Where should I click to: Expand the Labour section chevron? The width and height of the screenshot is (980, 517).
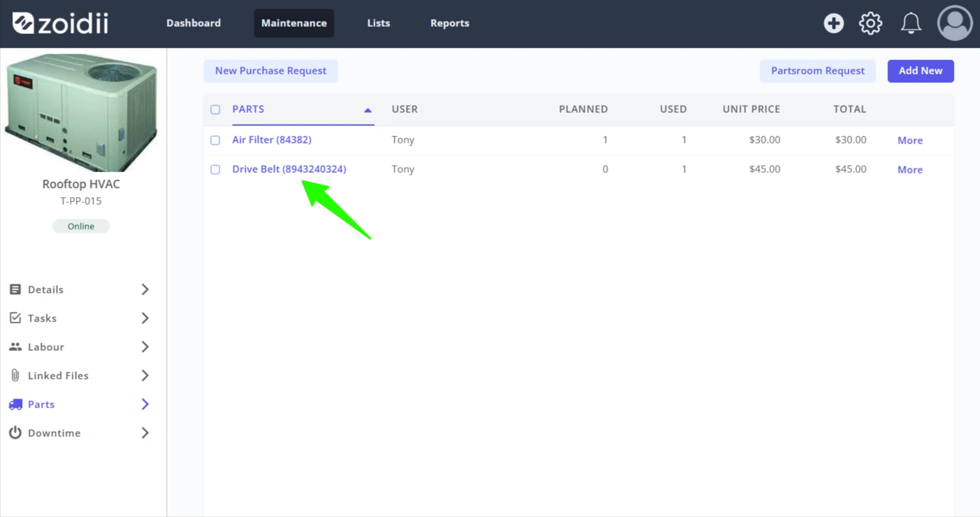(145, 347)
